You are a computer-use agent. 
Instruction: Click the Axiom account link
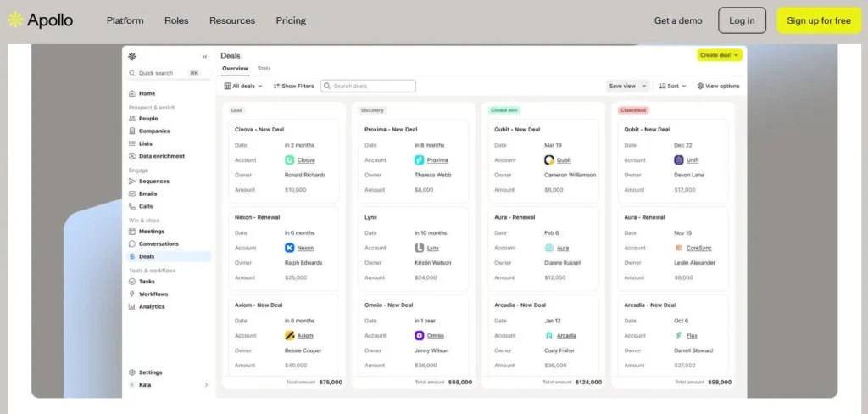coord(305,336)
